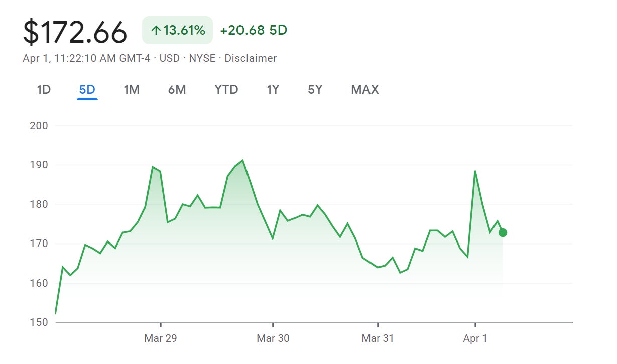Click the $172.66 stock price
This screenshot has width=617, height=364.
75,32
